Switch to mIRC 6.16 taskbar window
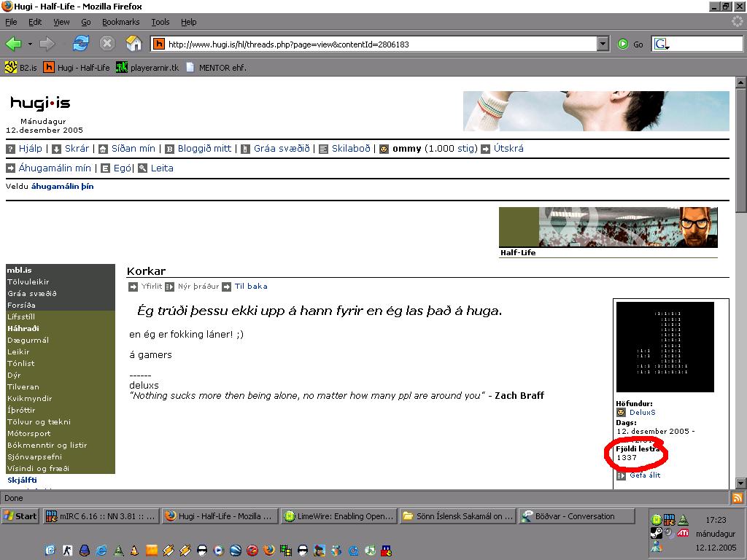This screenshot has height=560, width=747. (101, 516)
